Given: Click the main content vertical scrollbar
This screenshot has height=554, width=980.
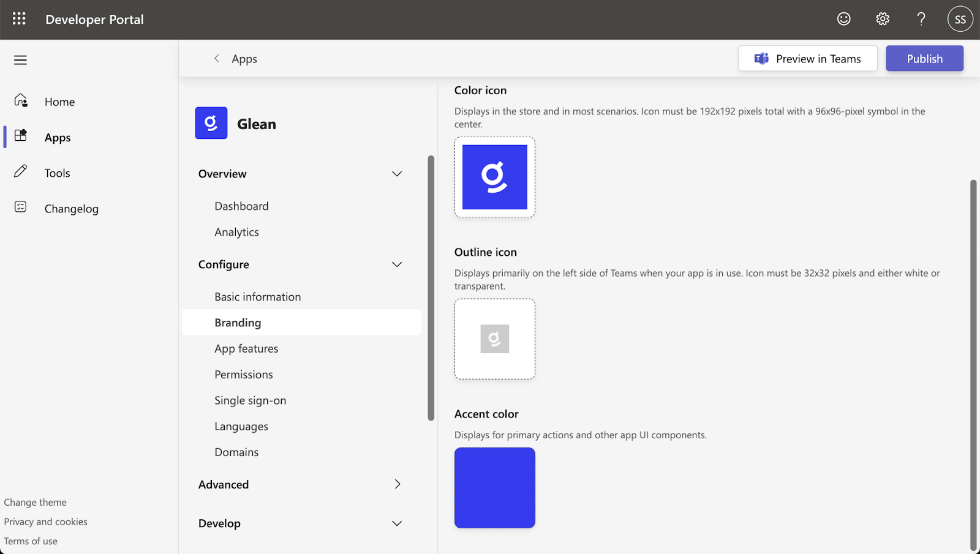Looking at the screenshot, I should pos(973,365).
